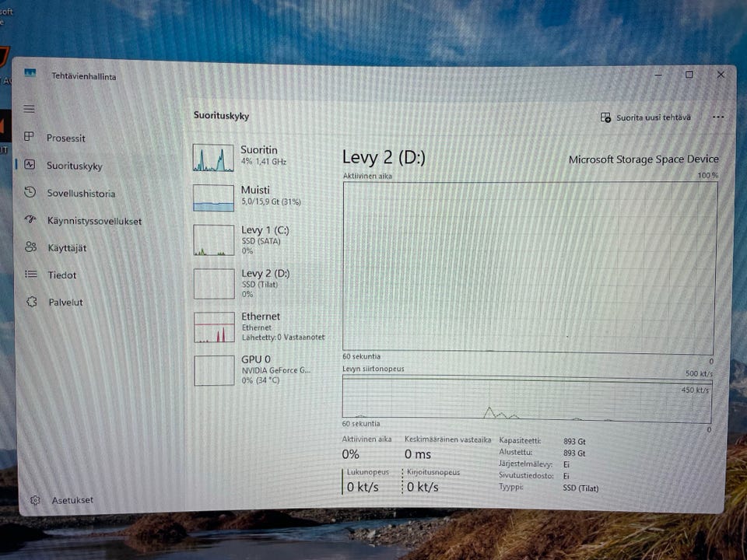Click the Suoritin label
Image resolution: width=747 pixels, height=560 pixels.
[x=258, y=149]
